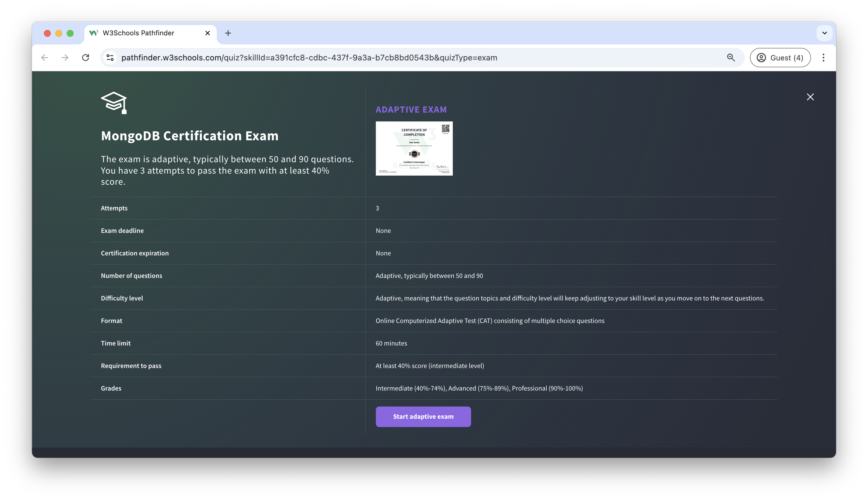Open the Chrome three-dot menu
This screenshot has width=868, height=500.
(x=823, y=58)
